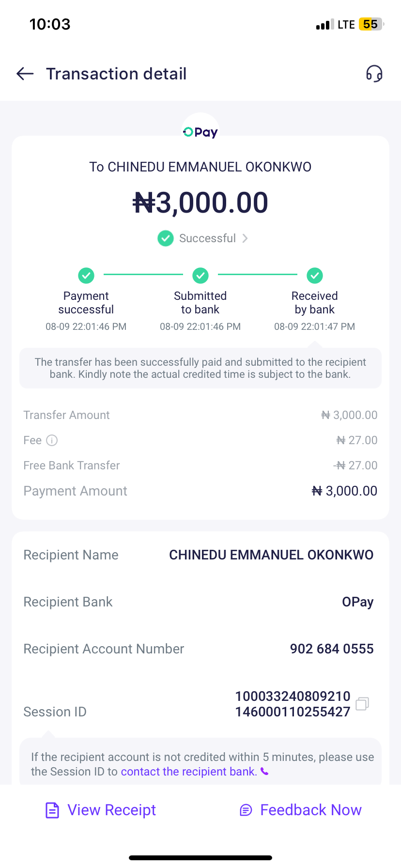Expand the Successful status chevron

coord(245,238)
